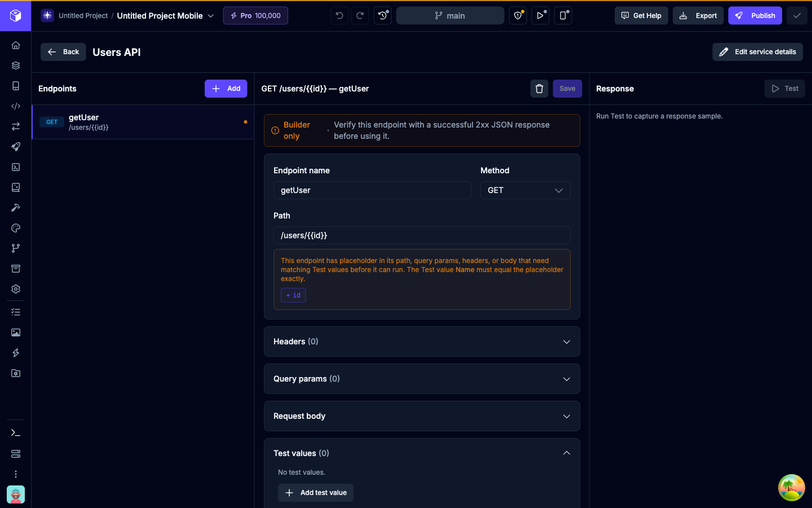The image size is (812, 508).
Task: Open the archive box sidebar icon
Action: [16, 269]
